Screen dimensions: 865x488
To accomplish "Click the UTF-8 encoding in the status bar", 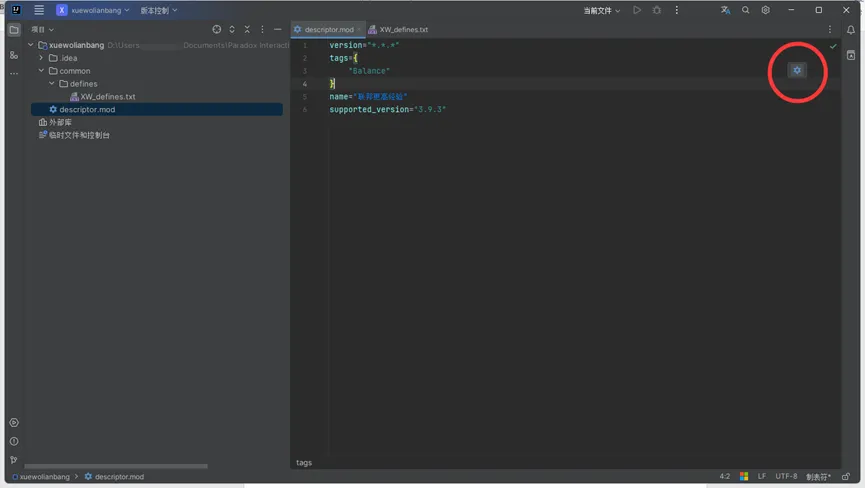I will [x=786, y=477].
